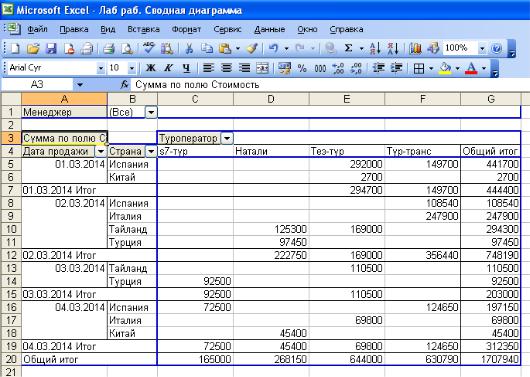
Task: Select the Натали column header cell
Action: tap(271, 151)
